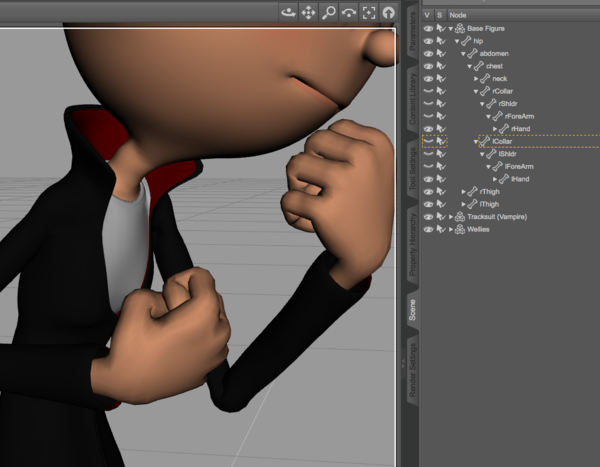Click the neck bone icon

tap(485, 78)
